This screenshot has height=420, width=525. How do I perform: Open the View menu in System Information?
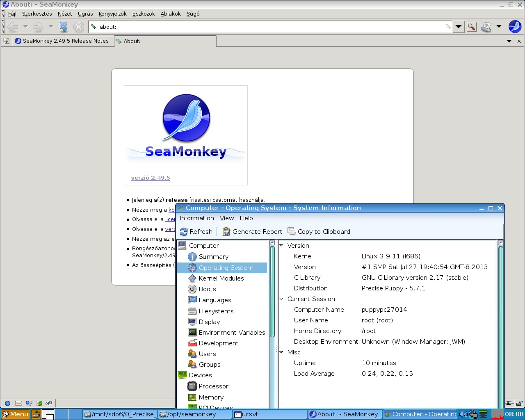(x=227, y=218)
